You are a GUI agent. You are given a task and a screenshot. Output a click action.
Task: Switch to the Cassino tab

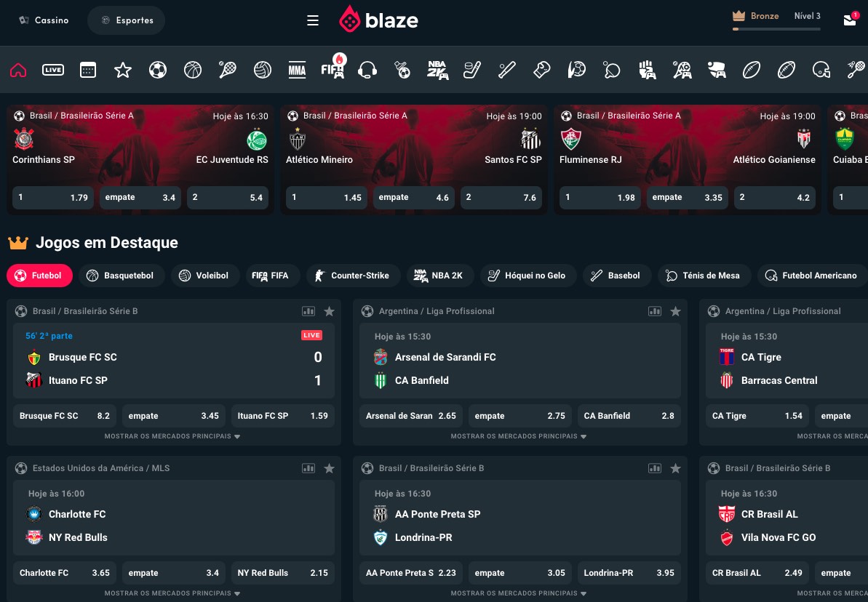(x=44, y=20)
